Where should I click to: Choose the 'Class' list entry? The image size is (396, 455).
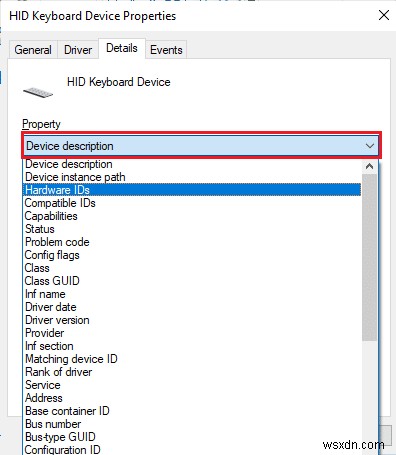[192, 268]
